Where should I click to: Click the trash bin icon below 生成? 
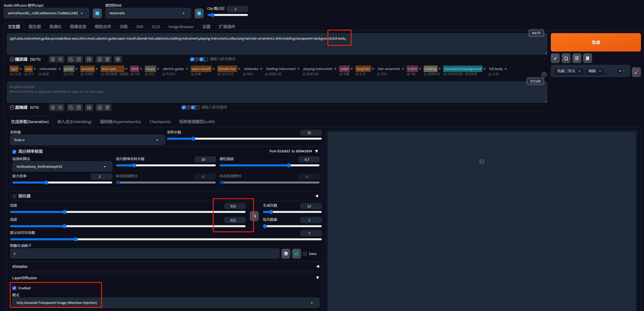(x=577, y=58)
